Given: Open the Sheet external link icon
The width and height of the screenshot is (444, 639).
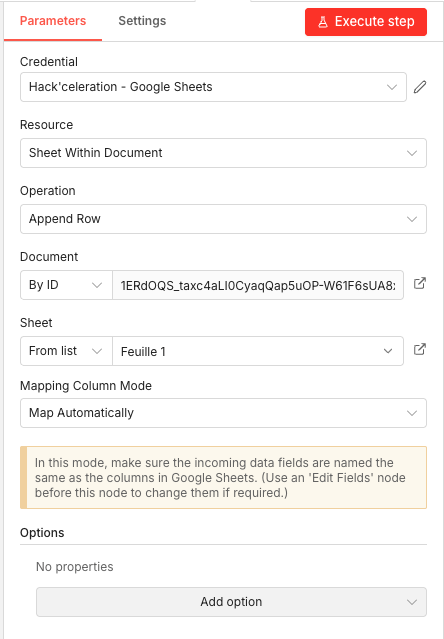Looking at the screenshot, I should (x=420, y=350).
